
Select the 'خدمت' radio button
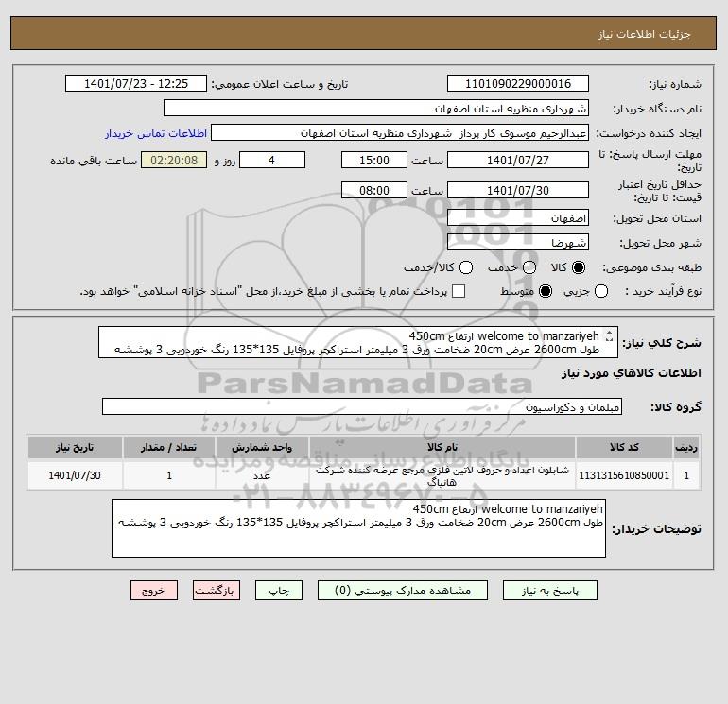point(529,267)
